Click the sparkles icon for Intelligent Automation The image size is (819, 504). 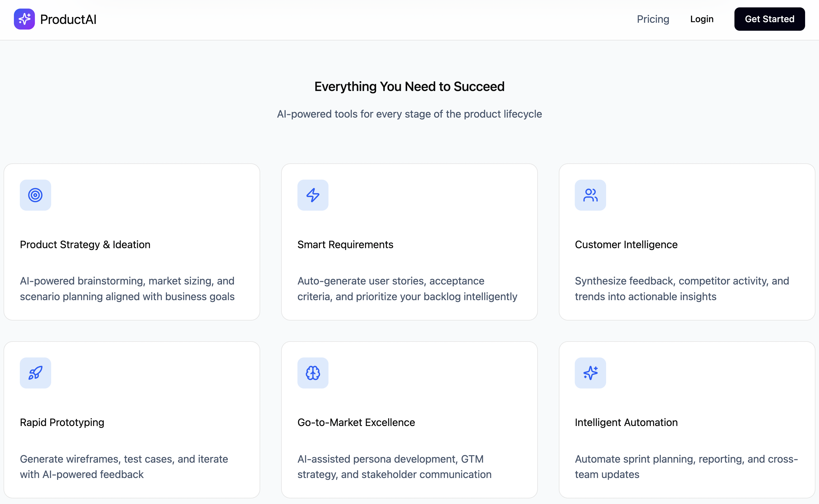[590, 373]
